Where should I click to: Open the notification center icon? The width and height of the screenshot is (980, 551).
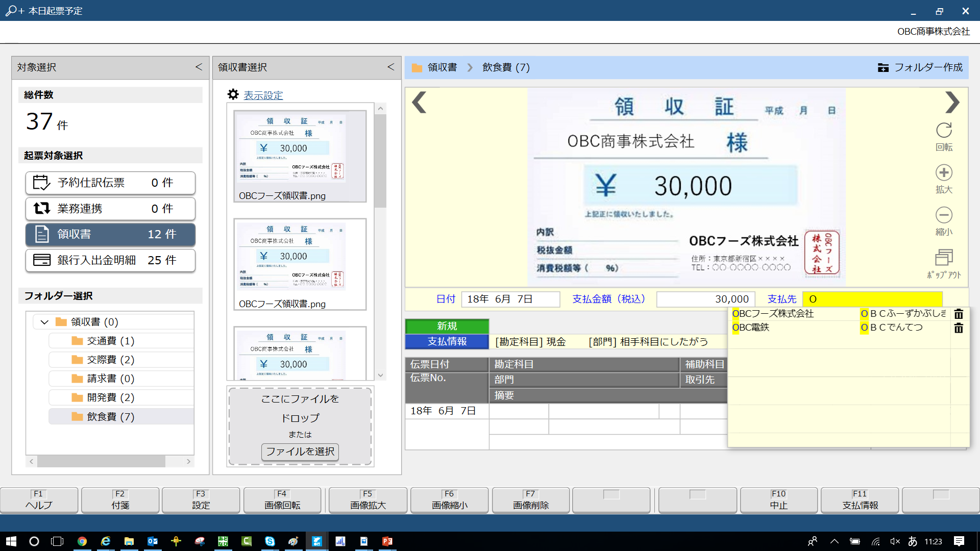click(959, 541)
